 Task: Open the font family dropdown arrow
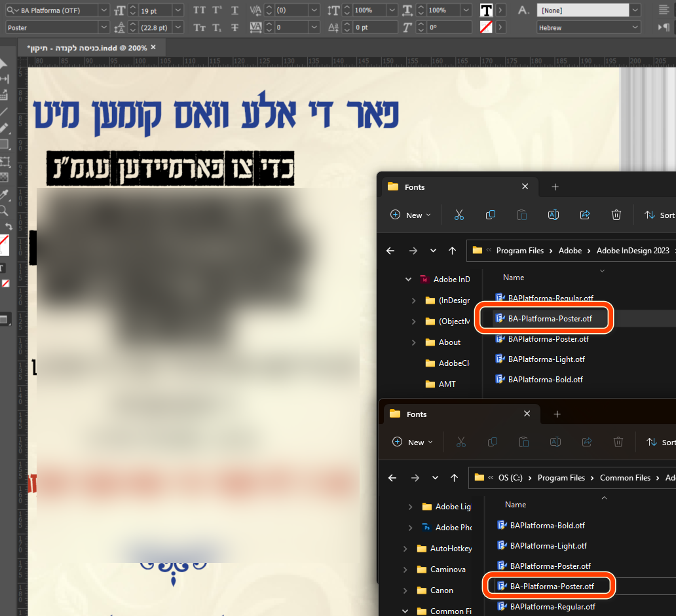(x=103, y=10)
